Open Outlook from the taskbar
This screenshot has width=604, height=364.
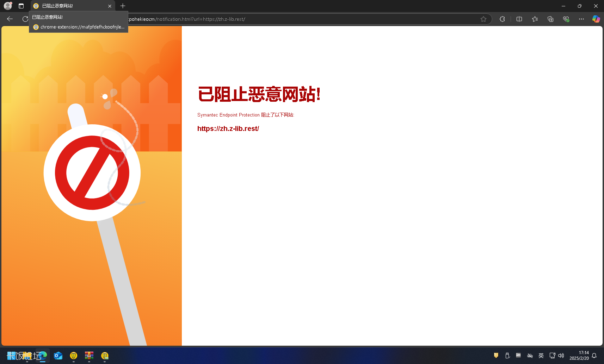(58, 356)
